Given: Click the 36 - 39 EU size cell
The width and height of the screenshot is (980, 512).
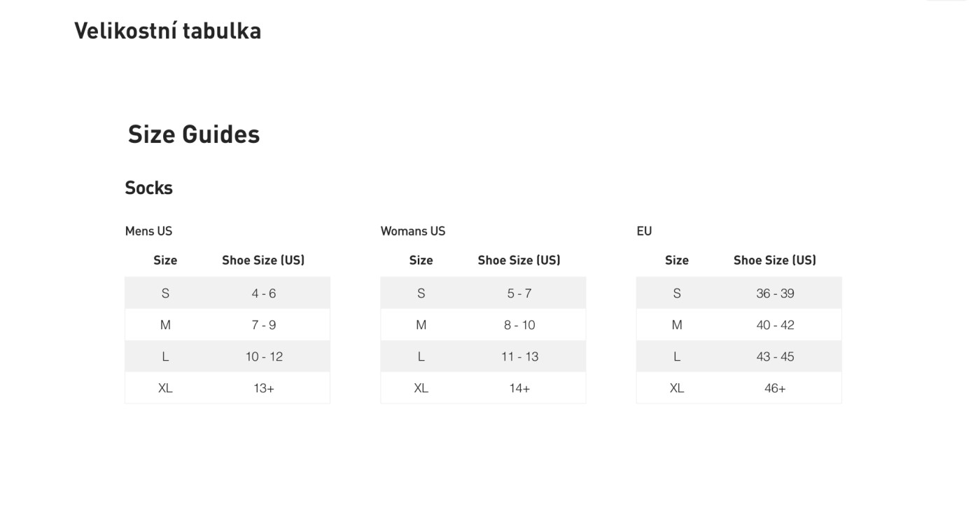Looking at the screenshot, I should 774,293.
